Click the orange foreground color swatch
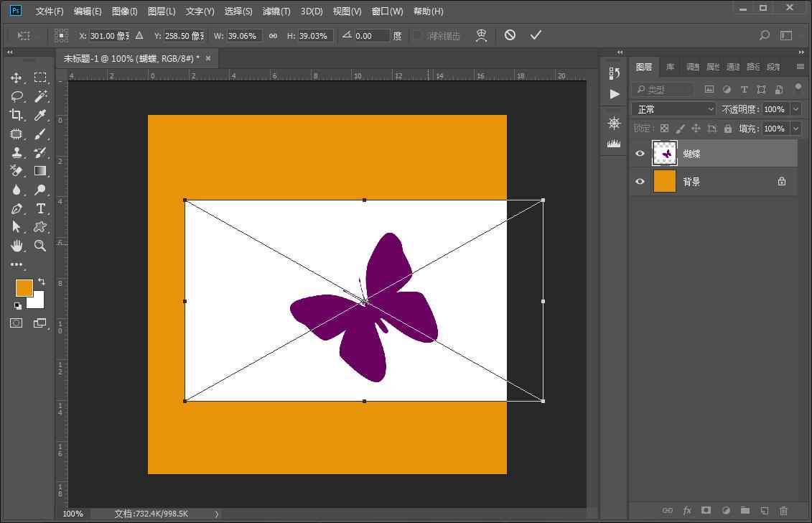 point(24,287)
